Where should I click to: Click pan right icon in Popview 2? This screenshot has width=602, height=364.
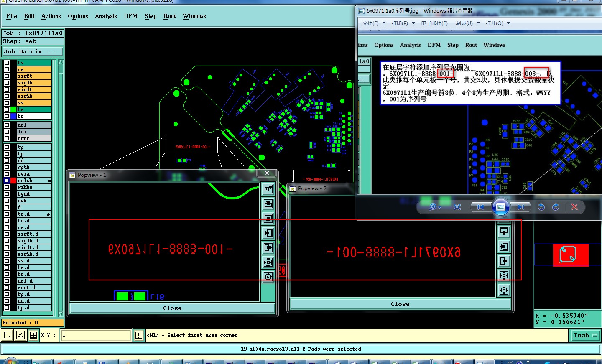click(x=504, y=261)
